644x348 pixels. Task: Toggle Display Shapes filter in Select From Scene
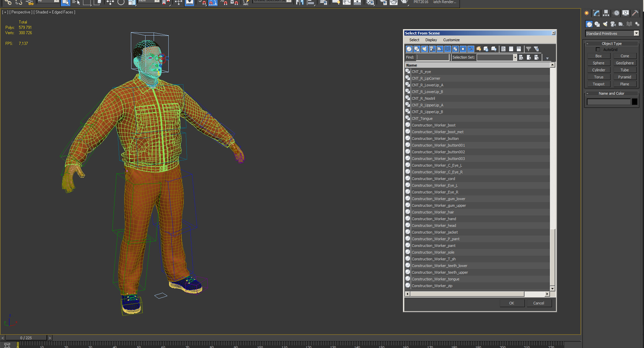[417, 49]
